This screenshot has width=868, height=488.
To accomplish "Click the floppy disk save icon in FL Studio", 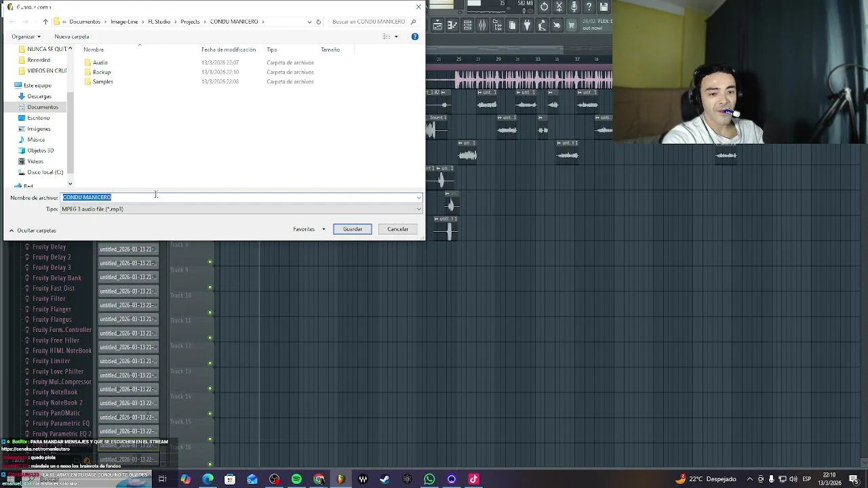I will coord(604,7).
